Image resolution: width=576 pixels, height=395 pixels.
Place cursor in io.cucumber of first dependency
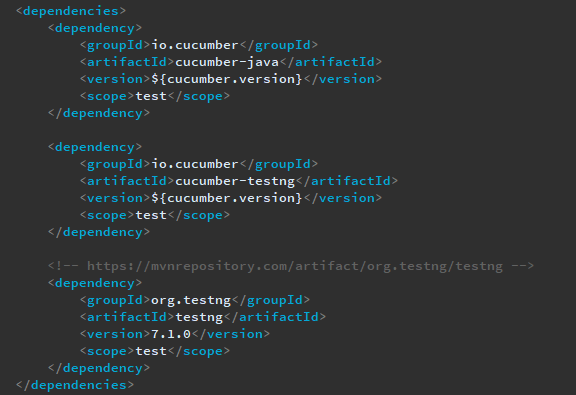tap(195, 45)
